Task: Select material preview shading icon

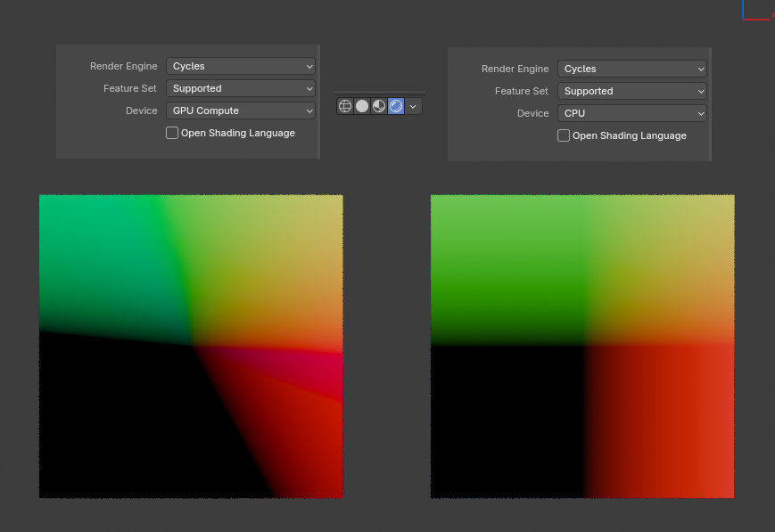Action: pyautogui.click(x=379, y=106)
